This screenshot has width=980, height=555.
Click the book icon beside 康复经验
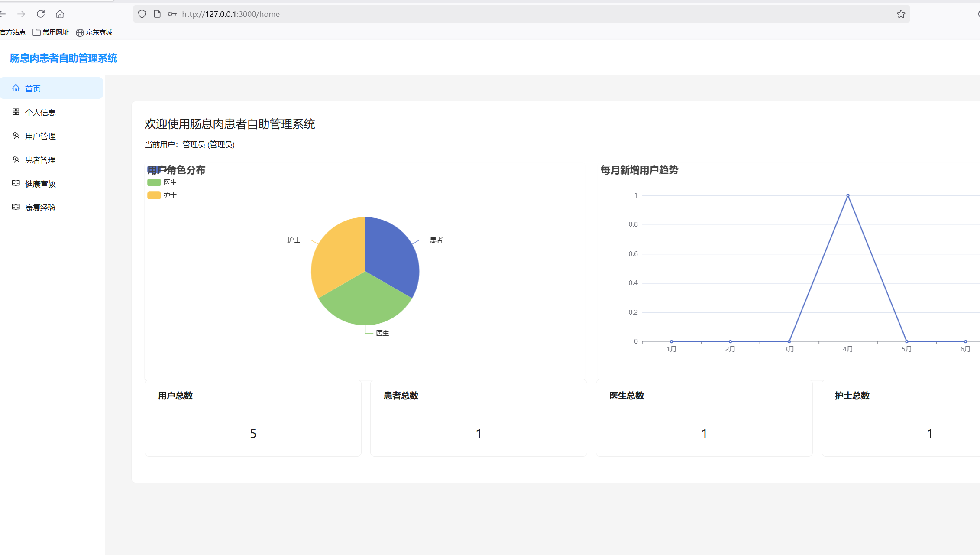[x=16, y=207]
